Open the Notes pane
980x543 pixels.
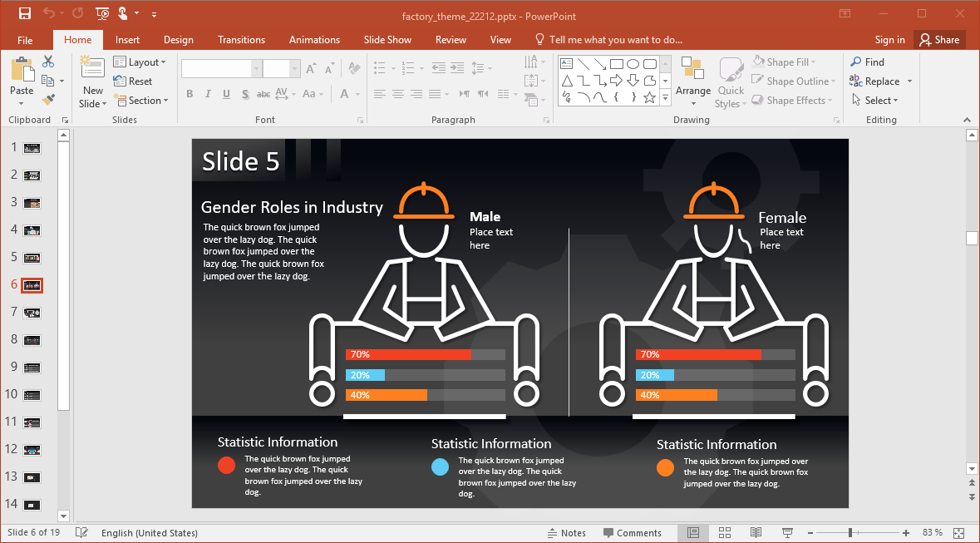tap(566, 533)
